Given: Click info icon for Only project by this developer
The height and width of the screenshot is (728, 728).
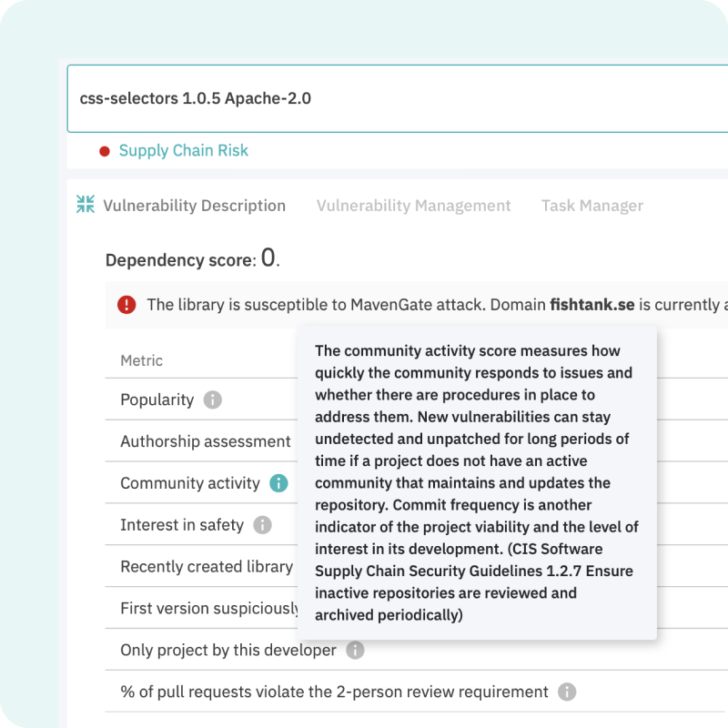Looking at the screenshot, I should click(x=355, y=650).
